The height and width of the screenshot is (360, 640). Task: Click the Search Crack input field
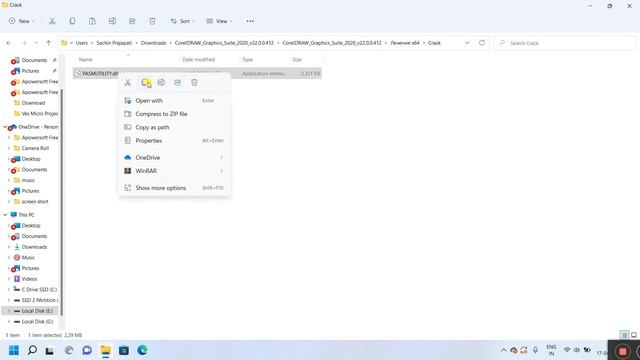click(565, 43)
